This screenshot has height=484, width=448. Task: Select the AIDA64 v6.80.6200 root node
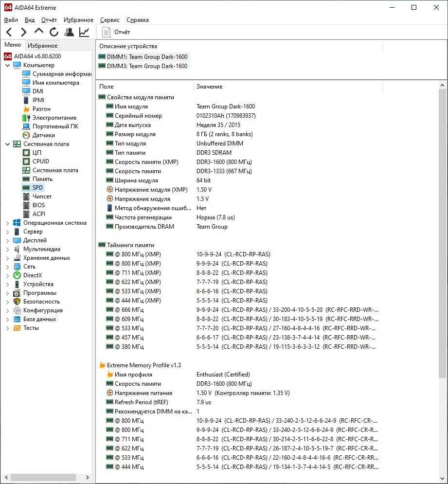[37, 56]
